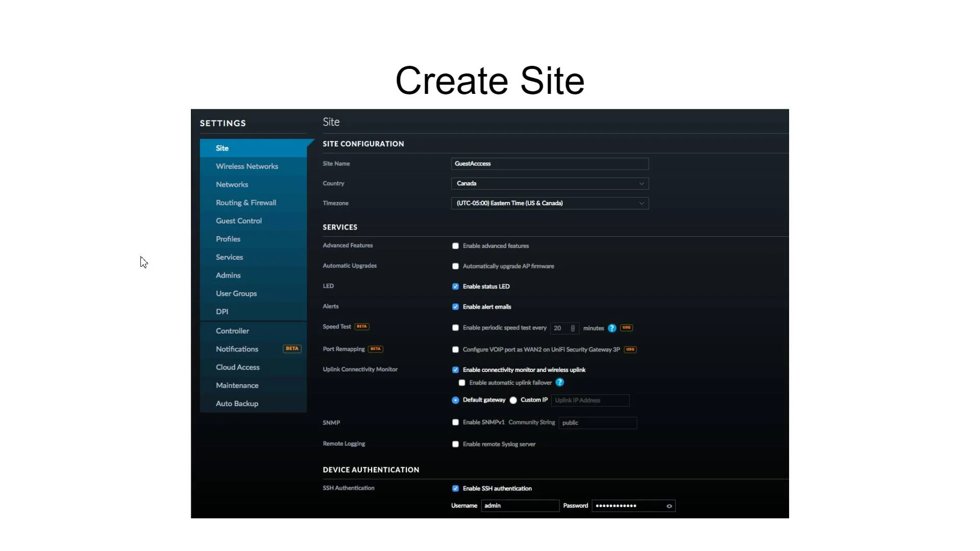The width and height of the screenshot is (980, 551).
Task: Click the USG badge beside VOIP port
Action: click(x=630, y=349)
